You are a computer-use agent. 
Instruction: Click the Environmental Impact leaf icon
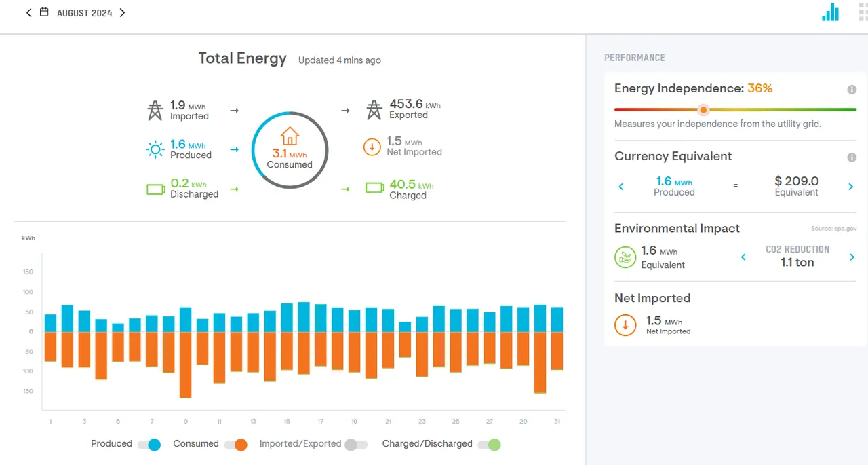pyautogui.click(x=625, y=257)
